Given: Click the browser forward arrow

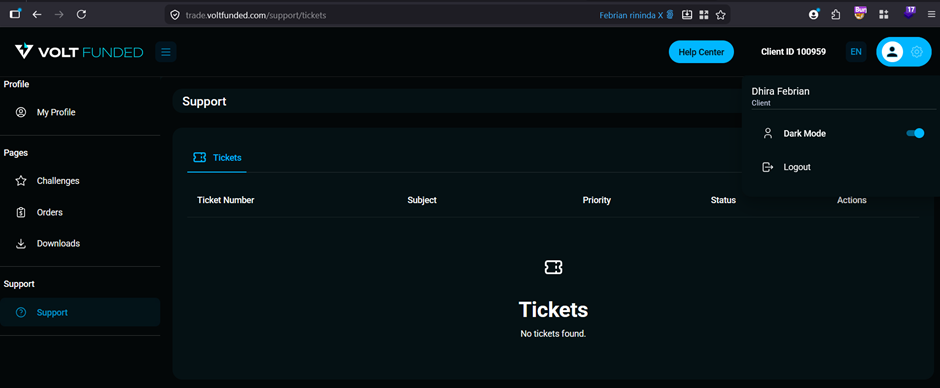Looking at the screenshot, I should pos(59,14).
